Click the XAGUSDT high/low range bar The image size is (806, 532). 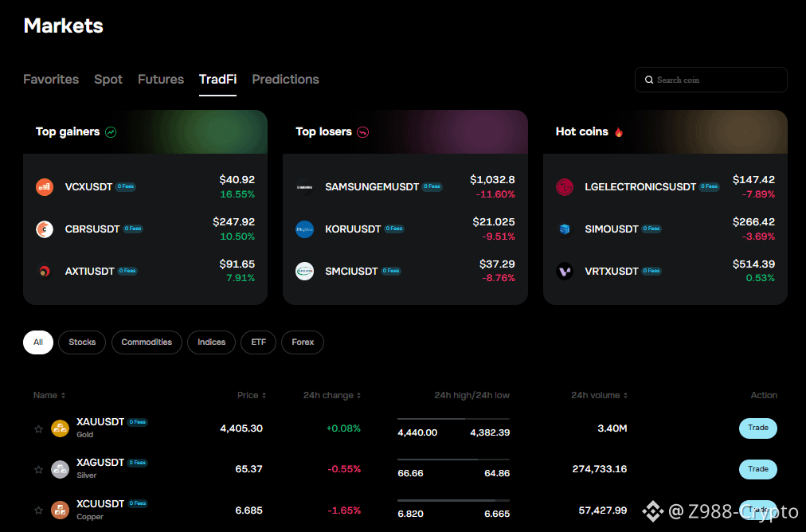click(x=454, y=460)
